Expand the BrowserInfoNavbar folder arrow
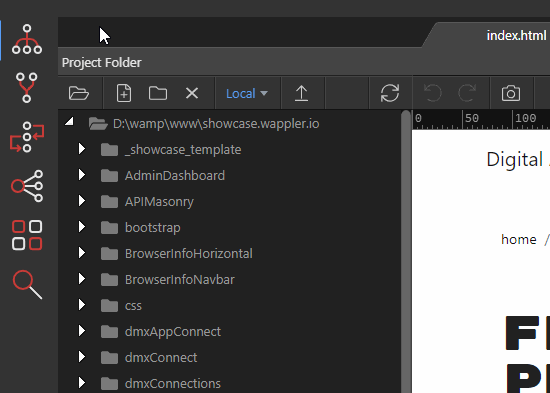Image resolution: width=550 pixels, height=393 pixels. click(82, 279)
